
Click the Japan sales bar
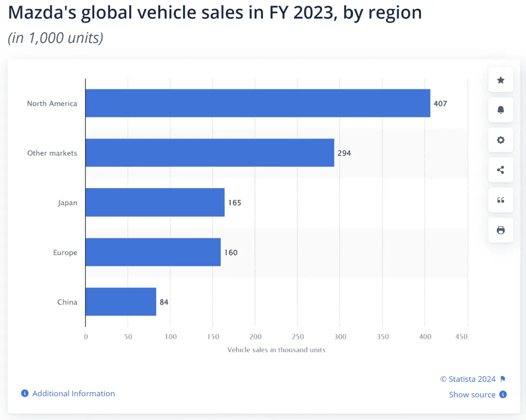point(155,202)
